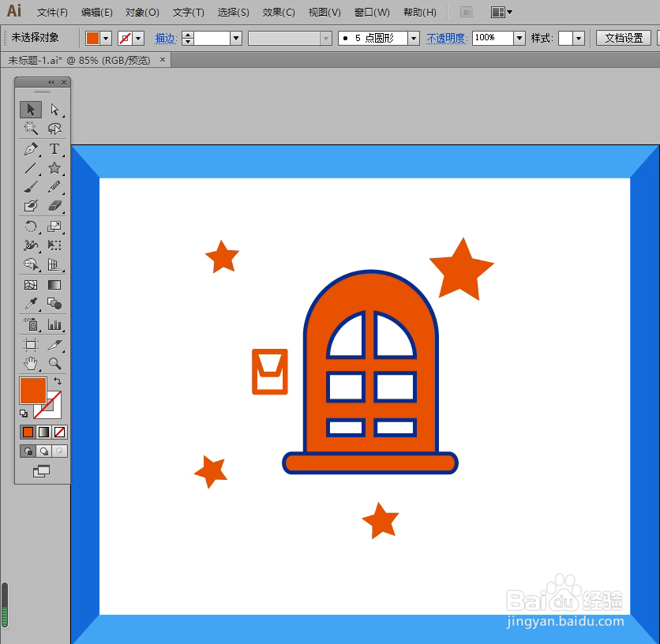Select the Symbol Sprayer tool

click(31, 324)
